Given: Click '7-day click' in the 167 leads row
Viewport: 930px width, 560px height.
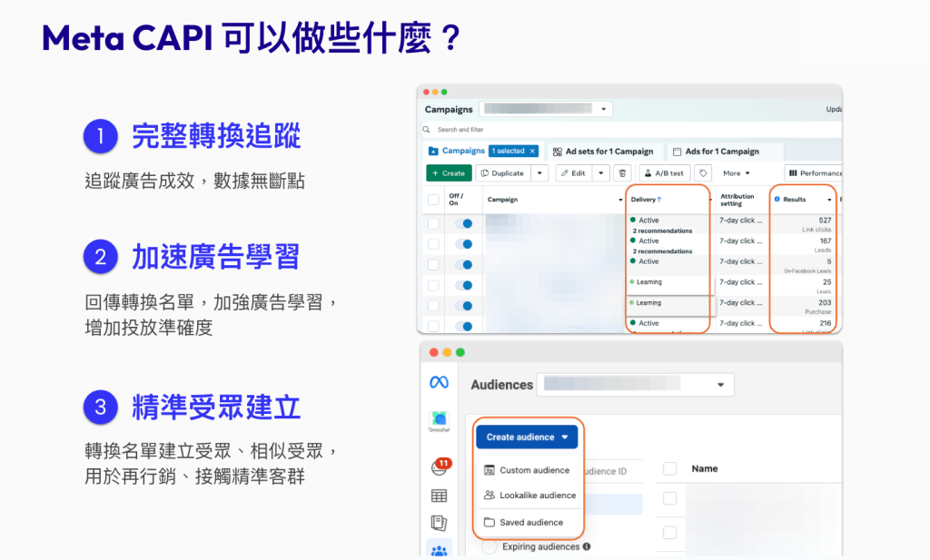Looking at the screenshot, I should pyautogui.click(x=741, y=241).
